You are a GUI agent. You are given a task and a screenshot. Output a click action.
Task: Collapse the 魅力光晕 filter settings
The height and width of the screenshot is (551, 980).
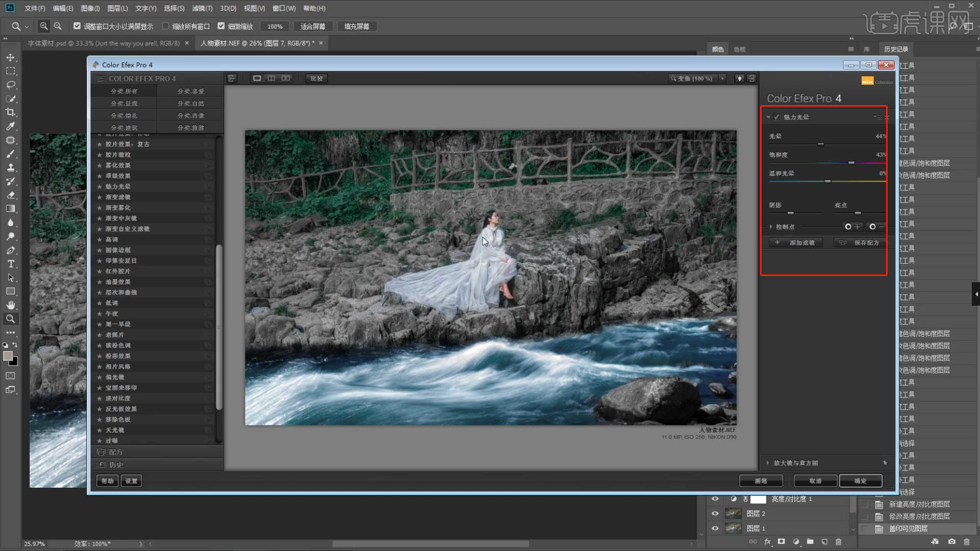768,117
